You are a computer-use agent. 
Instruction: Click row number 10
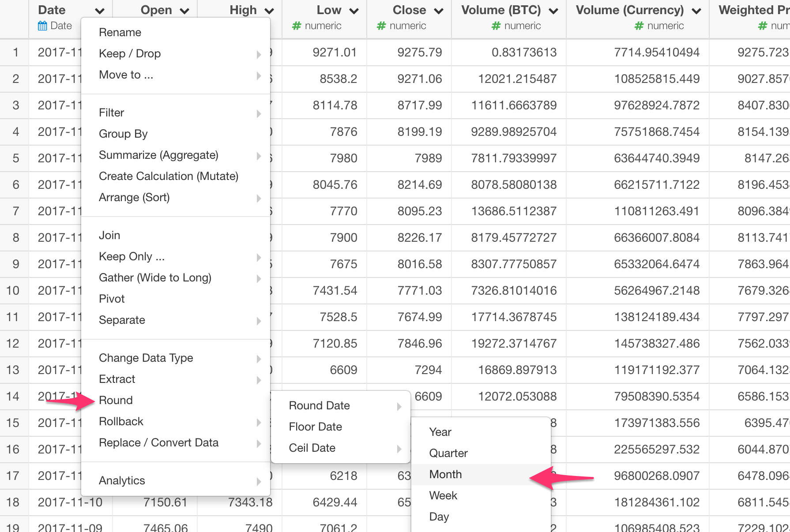(x=13, y=291)
